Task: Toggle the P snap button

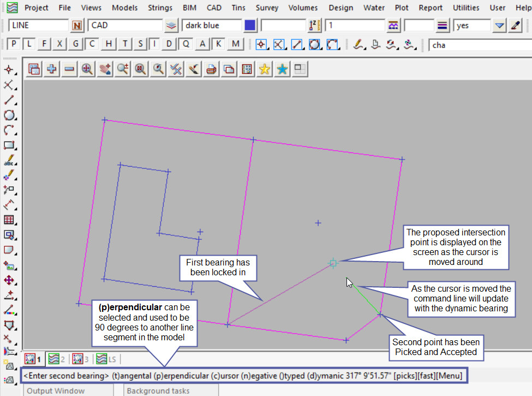Action: pos(14,44)
